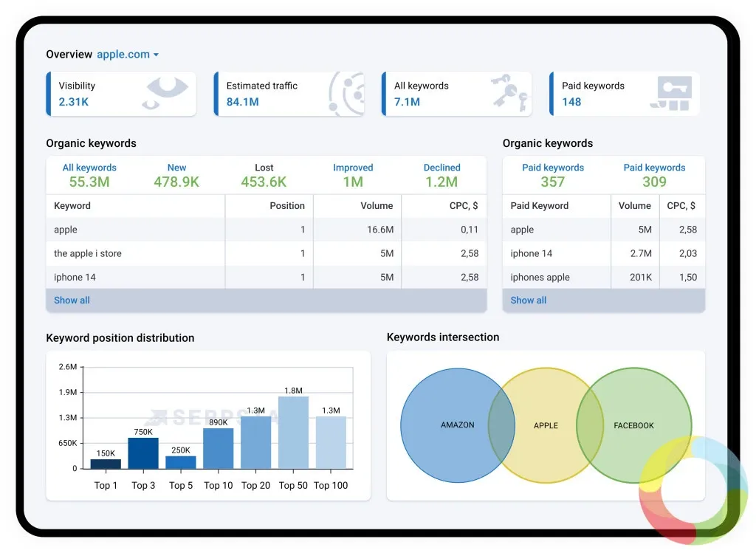Click the colorful ring logo icon
Viewport: 756px width, 553px height.
click(x=693, y=489)
